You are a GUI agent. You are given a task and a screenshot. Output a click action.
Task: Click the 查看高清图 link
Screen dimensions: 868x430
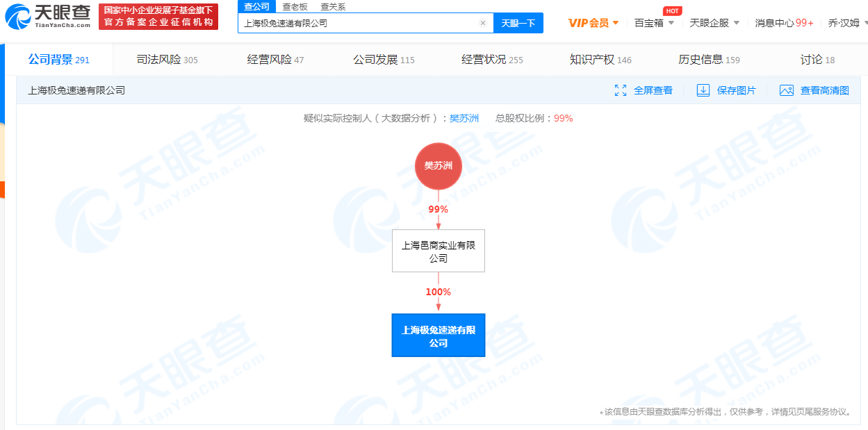(x=825, y=90)
